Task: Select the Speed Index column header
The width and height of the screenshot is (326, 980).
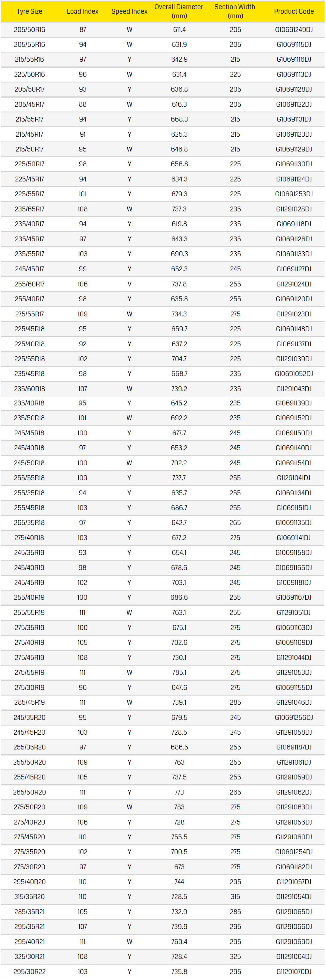Action: point(129,11)
